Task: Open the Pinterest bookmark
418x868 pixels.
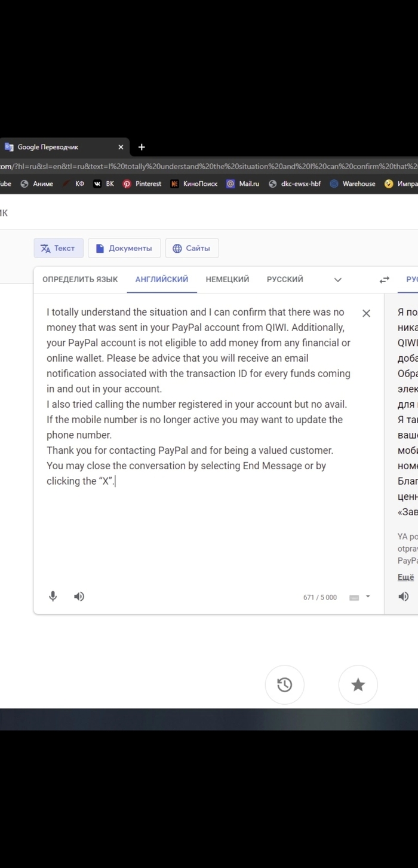Action: (142, 184)
